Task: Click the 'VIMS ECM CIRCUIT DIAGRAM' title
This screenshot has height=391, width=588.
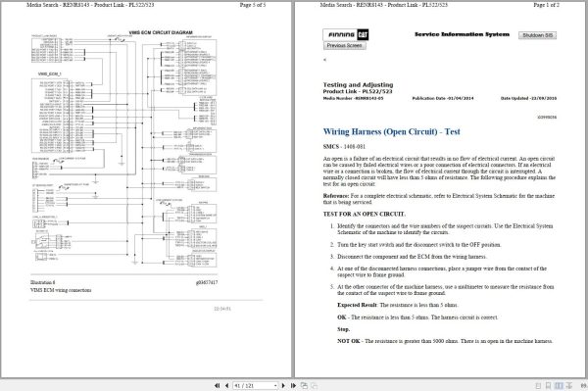Action: tap(161, 32)
